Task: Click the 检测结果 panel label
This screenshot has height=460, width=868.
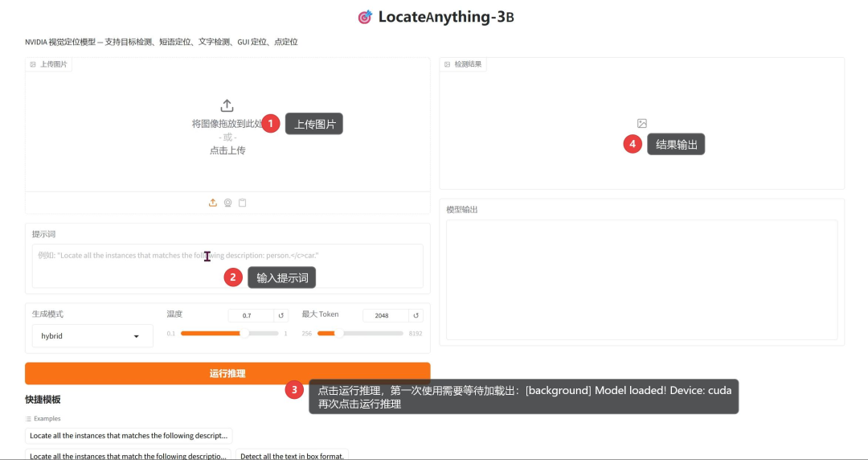Action: (x=468, y=64)
